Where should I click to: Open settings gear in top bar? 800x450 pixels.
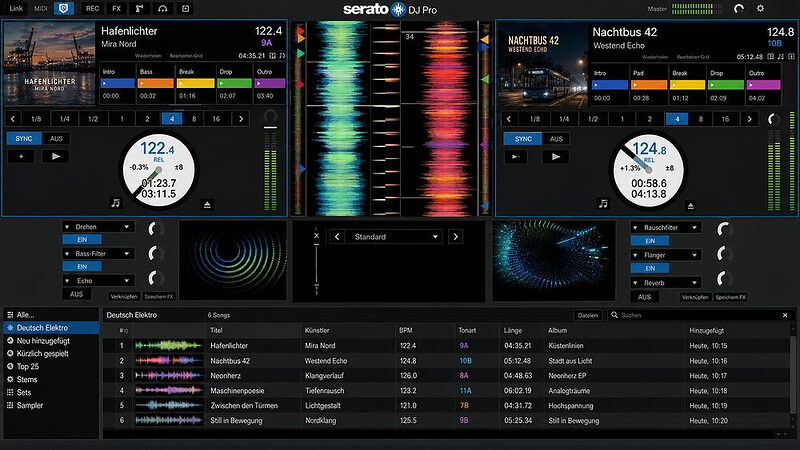point(760,8)
